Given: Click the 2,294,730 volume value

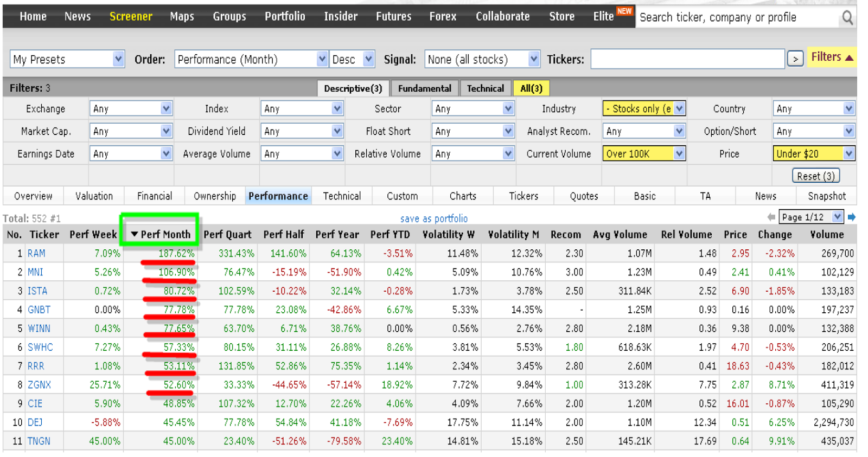Looking at the screenshot, I should [834, 422].
